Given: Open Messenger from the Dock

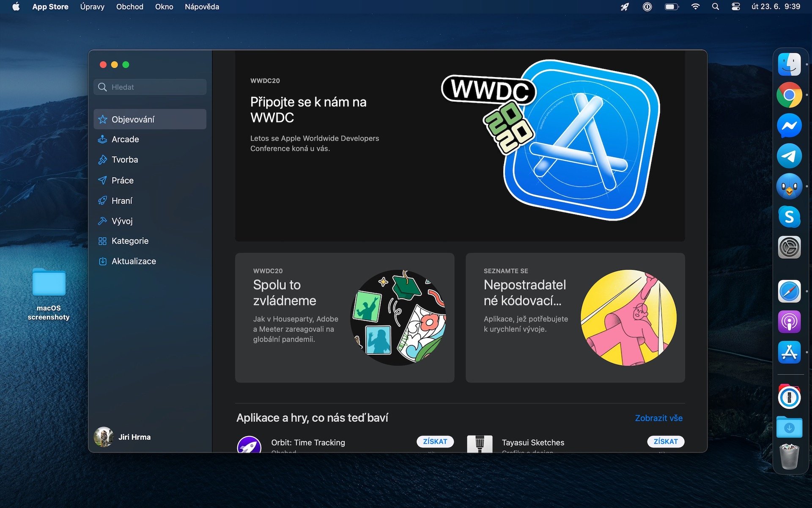Looking at the screenshot, I should click(x=789, y=125).
